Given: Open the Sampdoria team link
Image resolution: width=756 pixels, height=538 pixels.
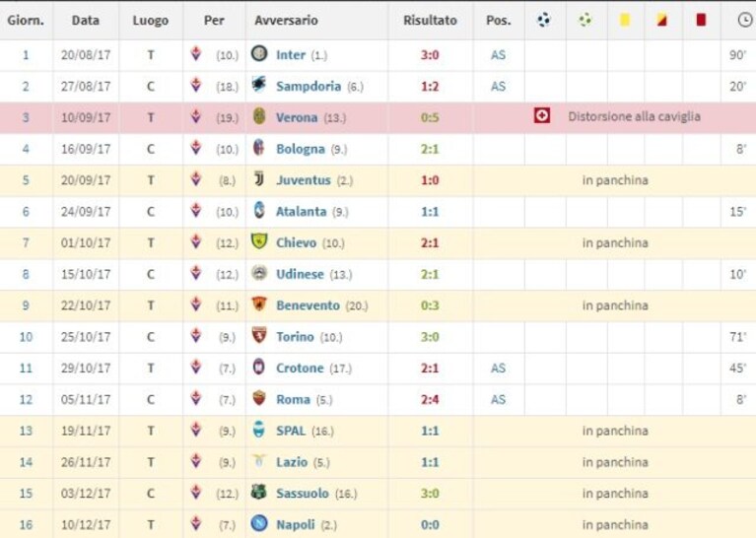Looking at the screenshot, I should coord(309,87).
